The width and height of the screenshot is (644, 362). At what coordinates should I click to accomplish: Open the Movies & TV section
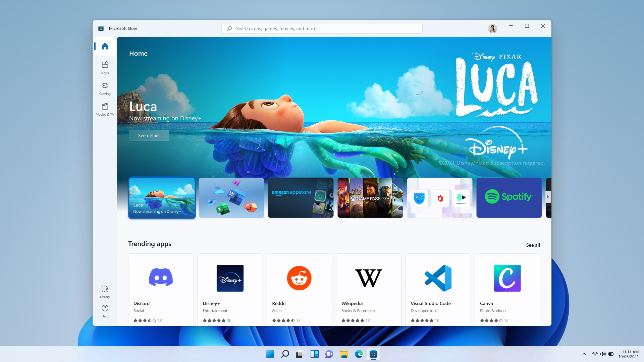105,109
